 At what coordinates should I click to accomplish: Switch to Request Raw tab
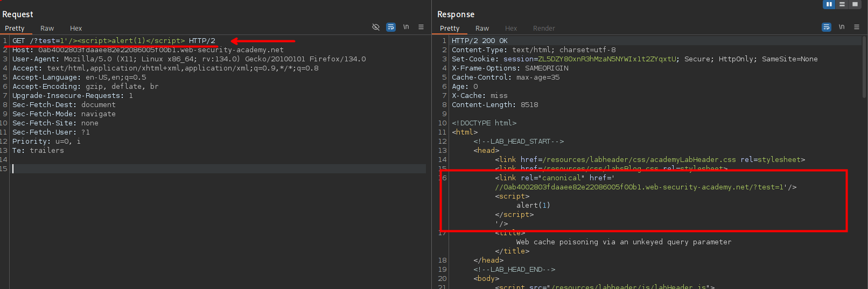point(47,29)
